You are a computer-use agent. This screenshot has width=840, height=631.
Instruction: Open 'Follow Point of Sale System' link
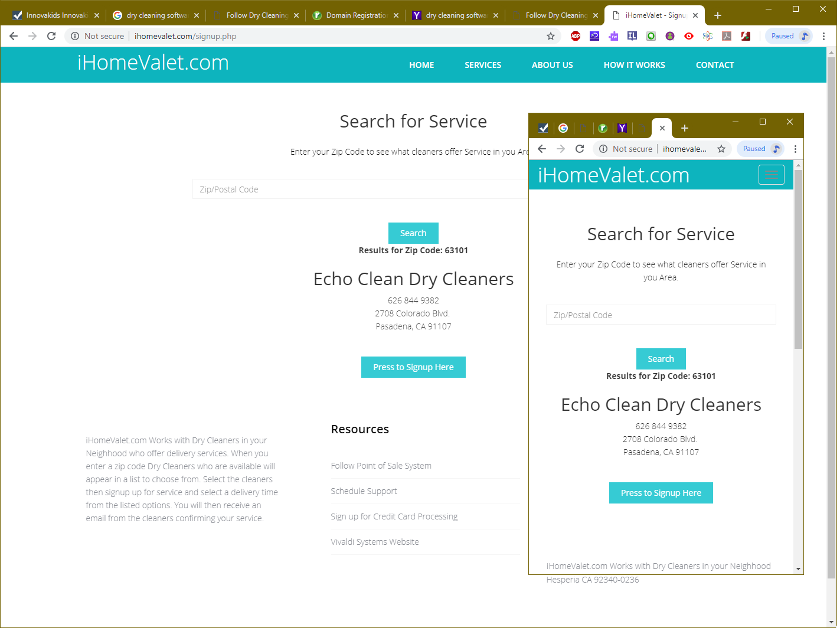coord(381,466)
